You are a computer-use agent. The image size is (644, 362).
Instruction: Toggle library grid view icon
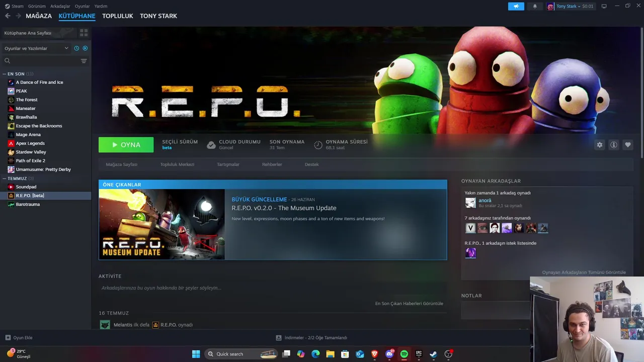[84, 33]
